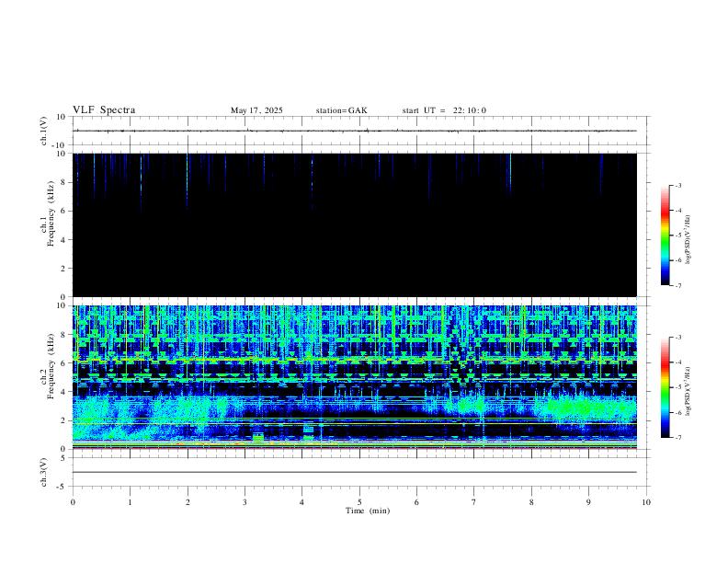The image size is (728, 563).
Task: Click the "Time (min)" axis label
Action: tap(368, 511)
